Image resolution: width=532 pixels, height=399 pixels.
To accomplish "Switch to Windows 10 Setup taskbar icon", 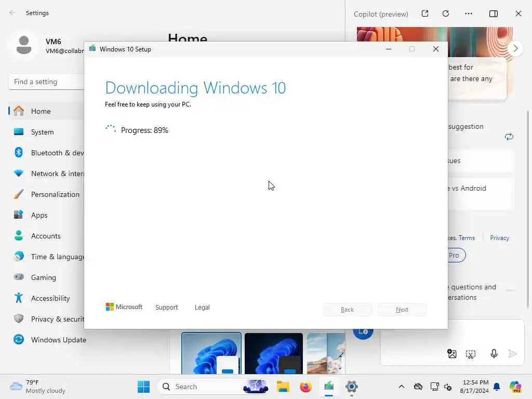I will point(328,387).
